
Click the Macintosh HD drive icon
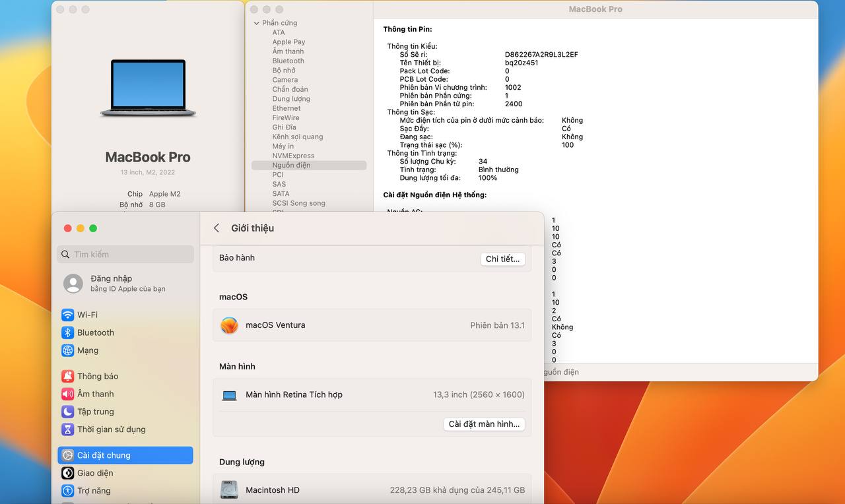point(229,490)
